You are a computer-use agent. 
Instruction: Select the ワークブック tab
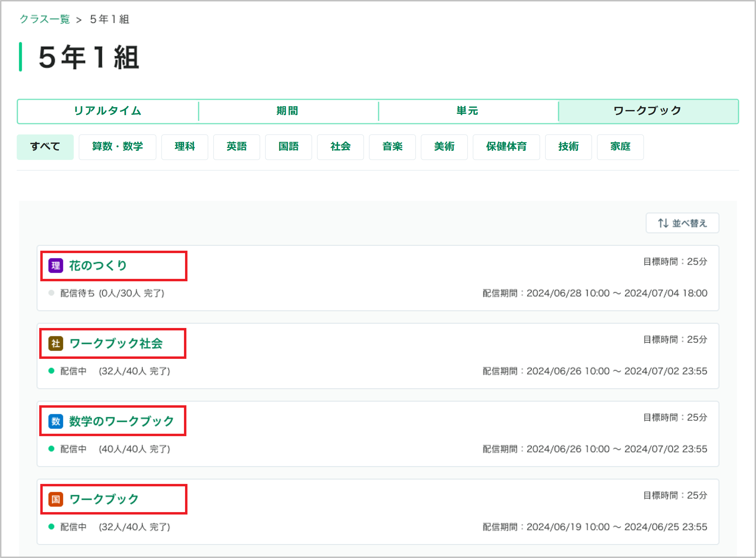[x=648, y=111]
